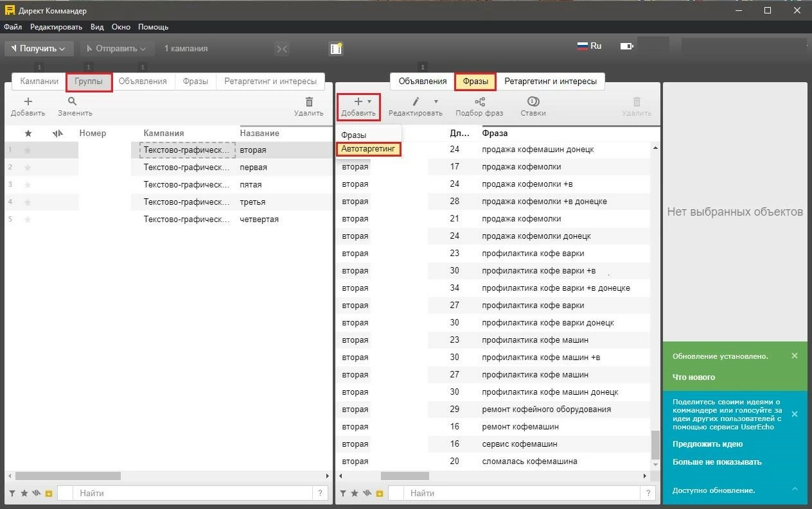The image size is (812, 509).
Task: Open the Файл menu
Action: coord(13,27)
